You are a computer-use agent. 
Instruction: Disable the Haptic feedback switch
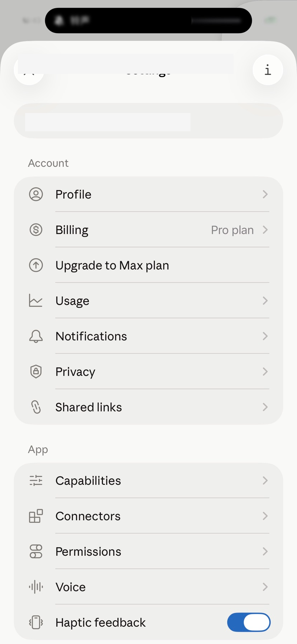[249, 622]
